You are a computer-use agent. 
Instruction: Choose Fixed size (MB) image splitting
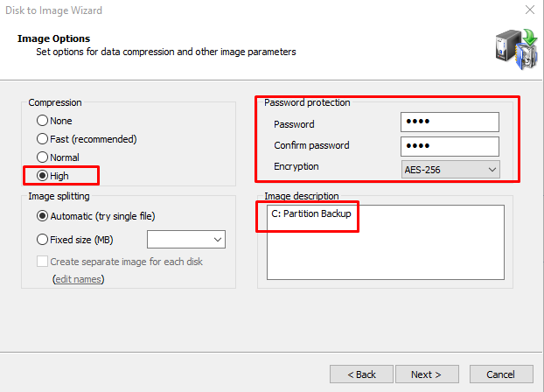tap(75, 240)
